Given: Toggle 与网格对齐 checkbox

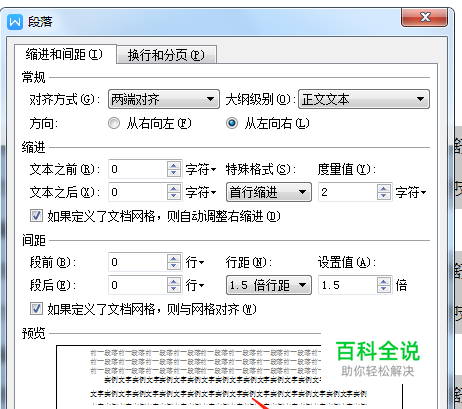Looking at the screenshot, I should pos(36,309).
